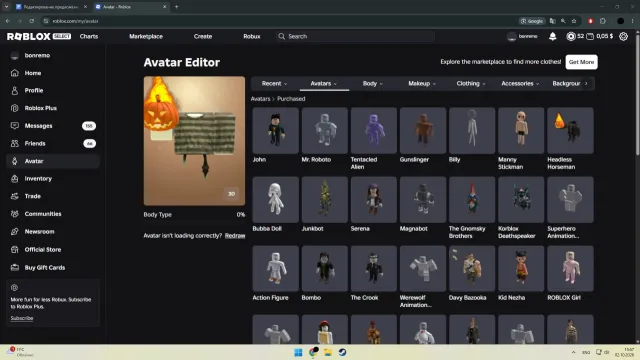Open the Profile sidebar icon
Image resolution: width=640 pixels, height=360 pixels.
15,91
